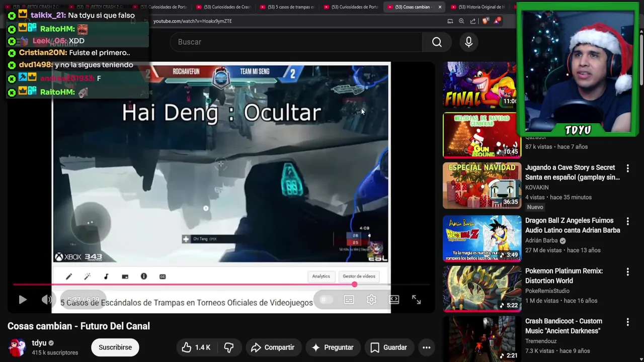The image size is (644, 362).
Task: Click the share icon in address bar
Action: click(x=473, y=21)
